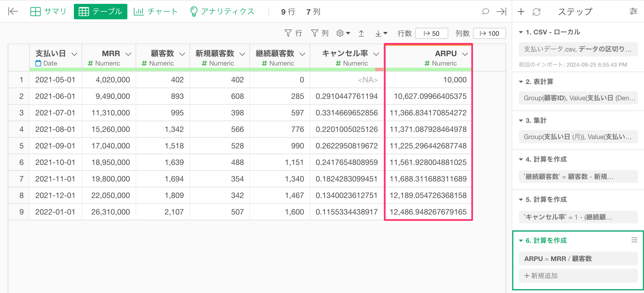The image size is (644, 293).
Task: Click the bar chart icon for チャート
Action: [x=139, y=11]
